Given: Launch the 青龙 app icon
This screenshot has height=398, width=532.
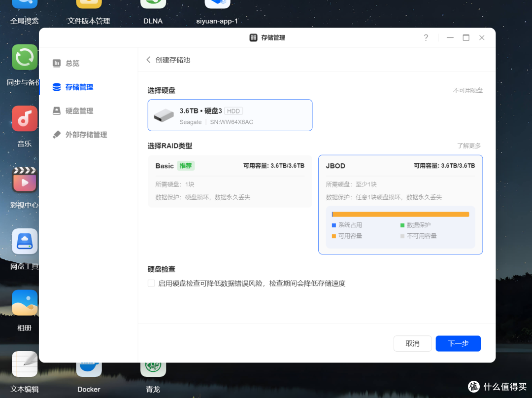Looking at the screenshot, I should (x=153, y=369).
